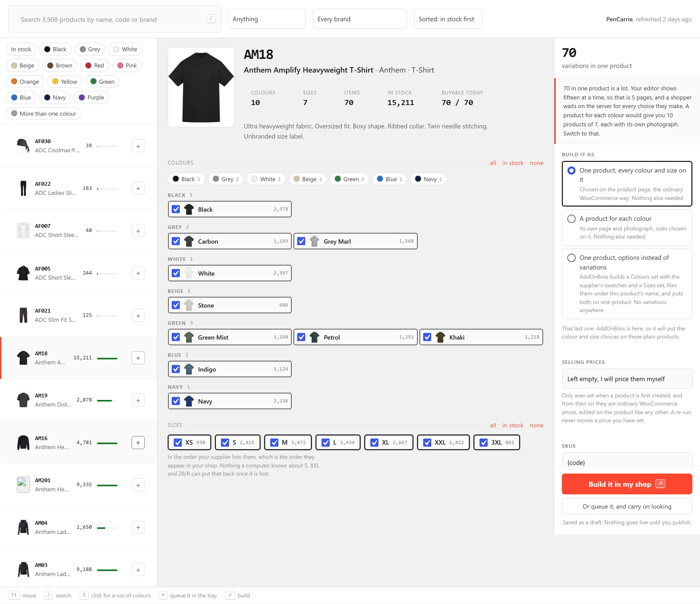Screen dimensions: 700x604
Task: Select all sizes link
Action: tap(493, 425)
